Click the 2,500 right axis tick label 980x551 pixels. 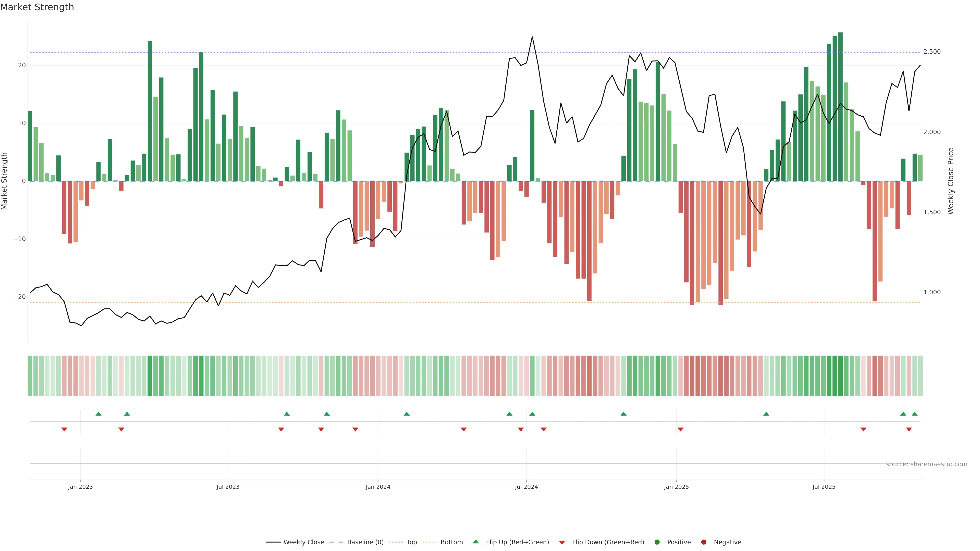932,52
